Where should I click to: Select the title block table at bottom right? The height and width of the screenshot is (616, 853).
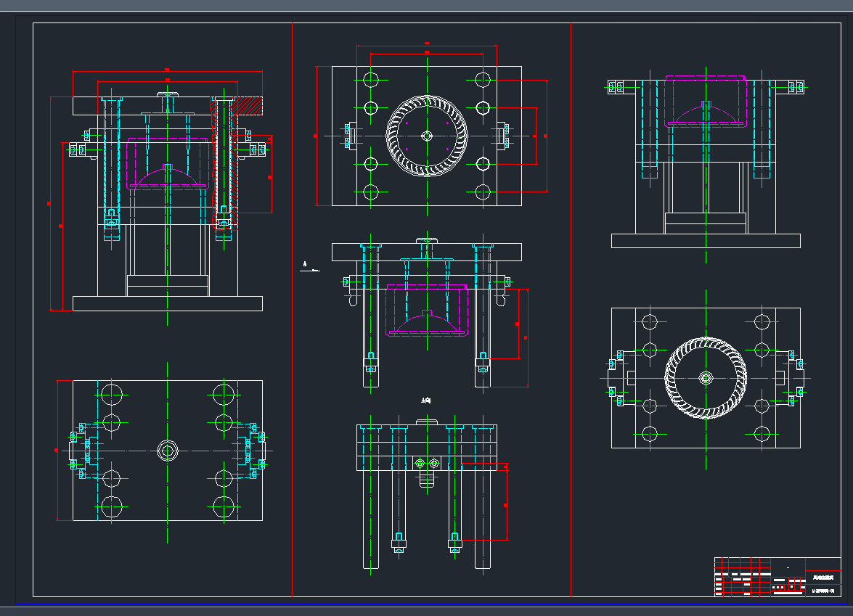778,577
